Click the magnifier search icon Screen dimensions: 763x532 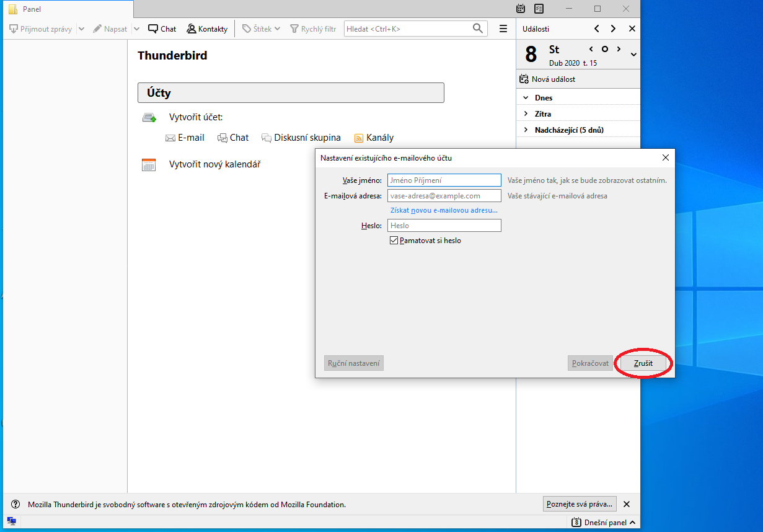(478, 29)
